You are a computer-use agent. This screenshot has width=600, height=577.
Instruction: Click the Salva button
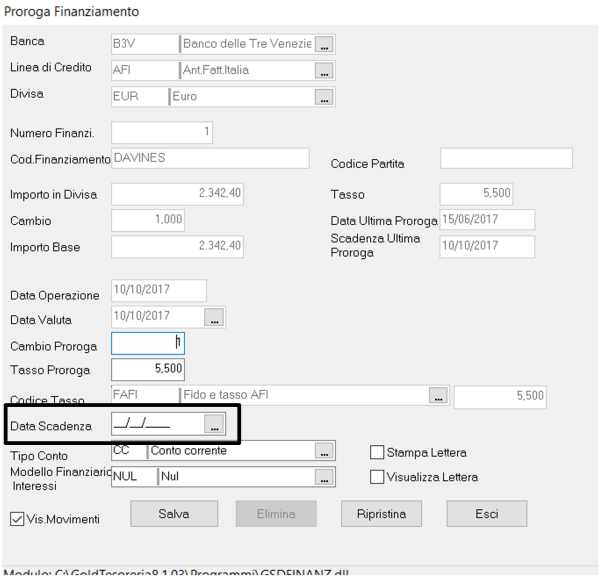coord(174,514)
